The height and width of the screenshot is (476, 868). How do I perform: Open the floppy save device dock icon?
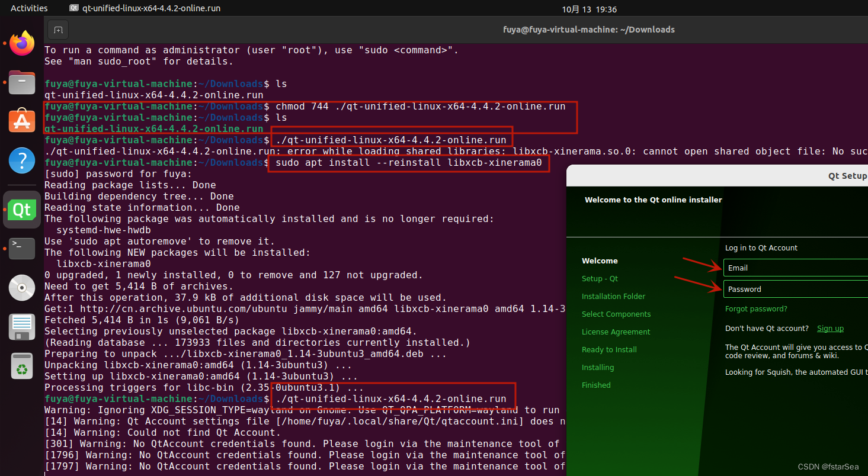coord(22,327)
